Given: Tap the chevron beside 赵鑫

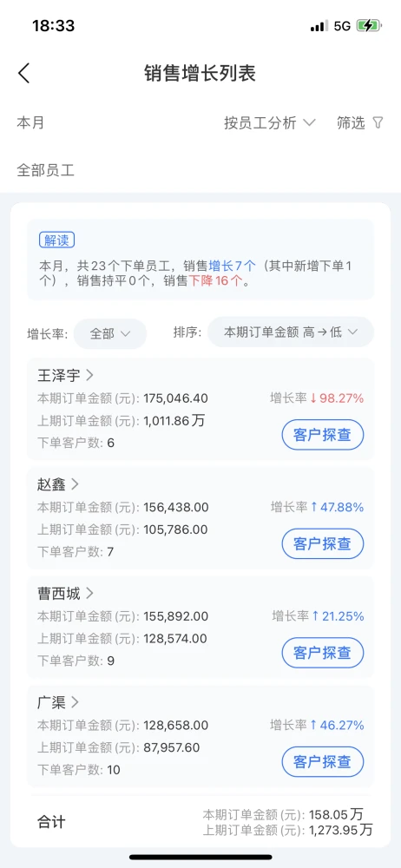Looking at the screenshot, I should 76,484.
